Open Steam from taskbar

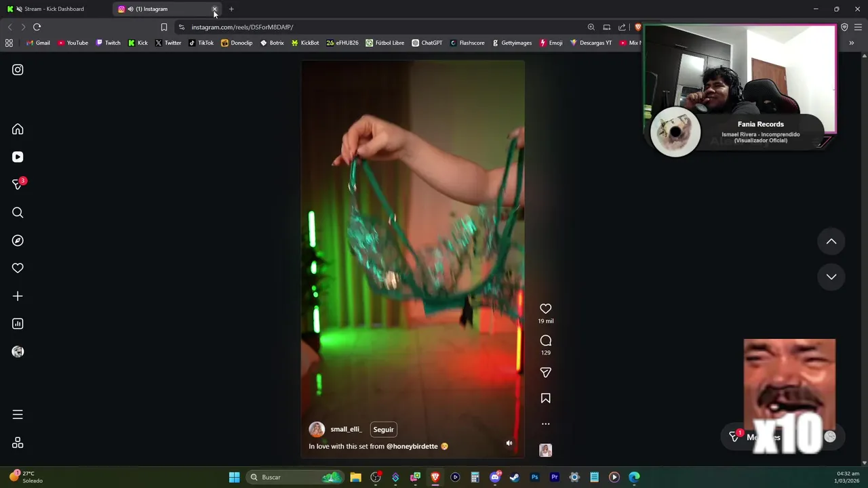pos(515,477)
